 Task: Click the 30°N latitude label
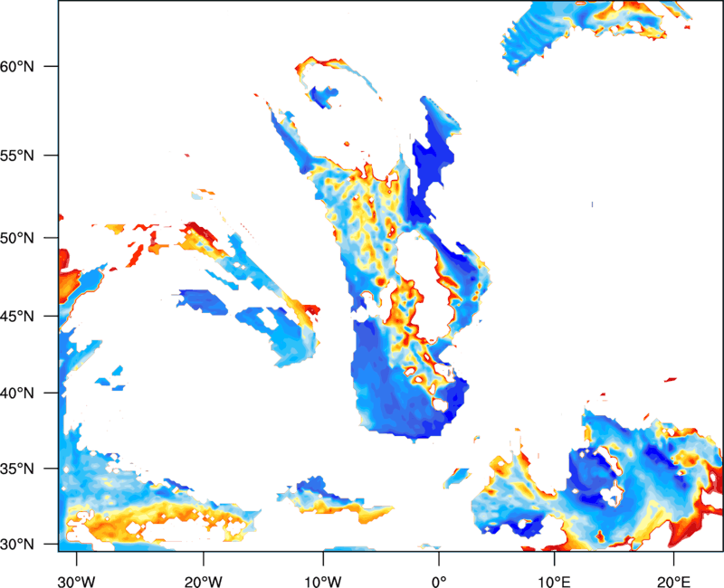coord(17,545)
